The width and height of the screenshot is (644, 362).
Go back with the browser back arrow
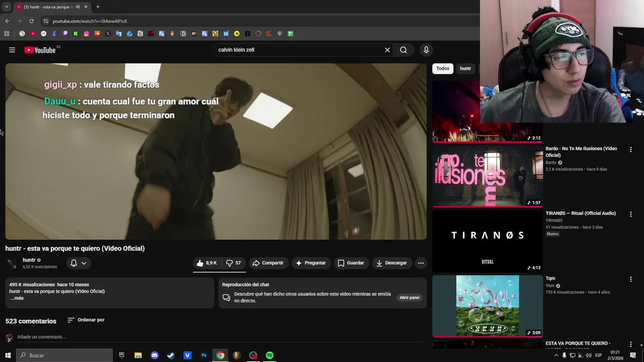(7, 21)
